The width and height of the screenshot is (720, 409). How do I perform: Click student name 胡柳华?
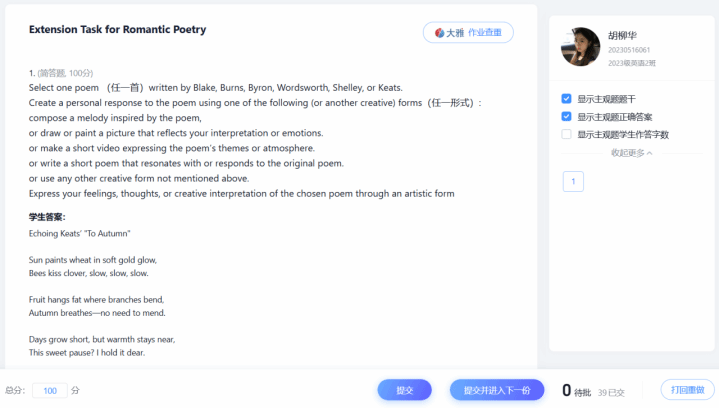click(x=621, y=35)
